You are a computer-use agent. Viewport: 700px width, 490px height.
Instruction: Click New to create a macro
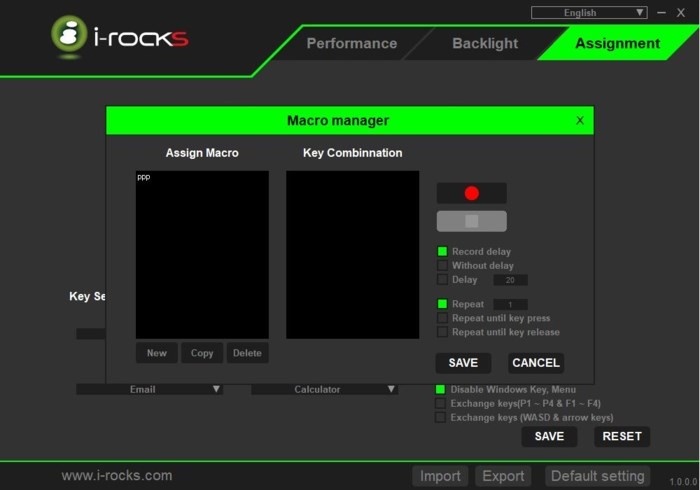(157, 353)
